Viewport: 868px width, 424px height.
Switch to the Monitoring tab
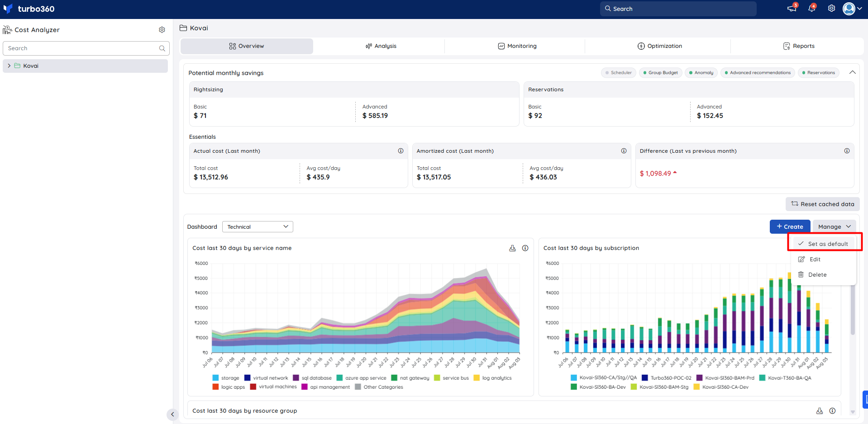[517, 46]
